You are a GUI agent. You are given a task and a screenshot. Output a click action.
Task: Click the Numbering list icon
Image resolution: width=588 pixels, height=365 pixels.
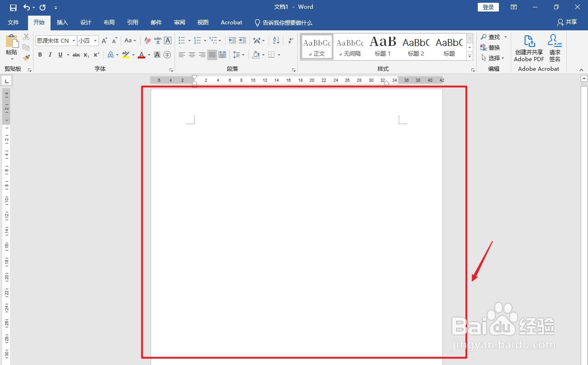[x=197, y=40]
